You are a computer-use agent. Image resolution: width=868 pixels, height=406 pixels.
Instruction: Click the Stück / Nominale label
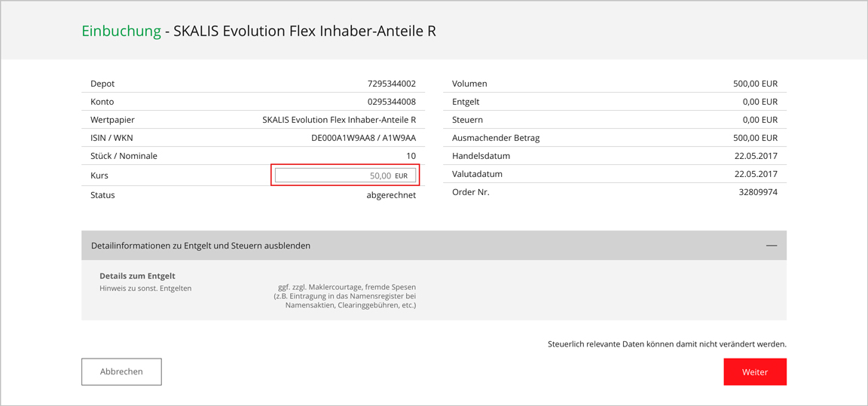coord(124,156)
